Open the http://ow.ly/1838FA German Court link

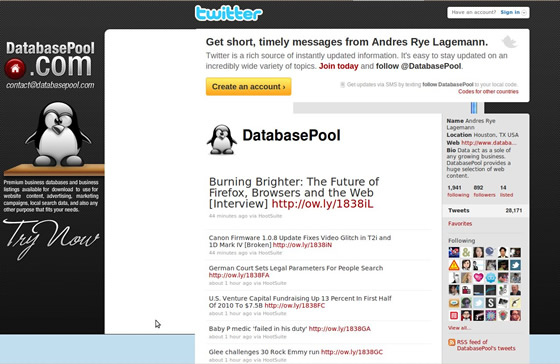239,275
